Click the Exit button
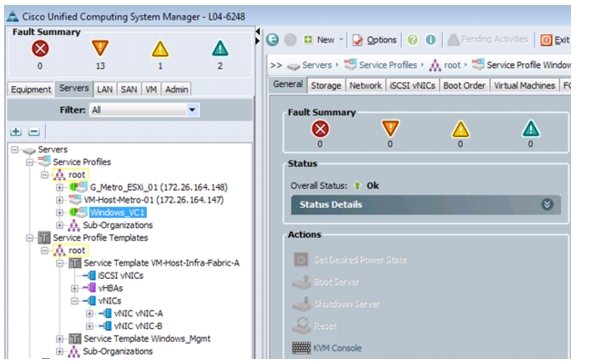The width and height of the screenshot is (590, 362). pos(555,40)
